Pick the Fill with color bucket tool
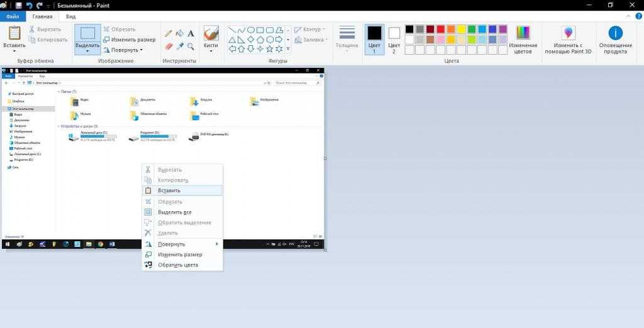The width and height of the screenshot is (644, 328). click(x=179, y=33)
